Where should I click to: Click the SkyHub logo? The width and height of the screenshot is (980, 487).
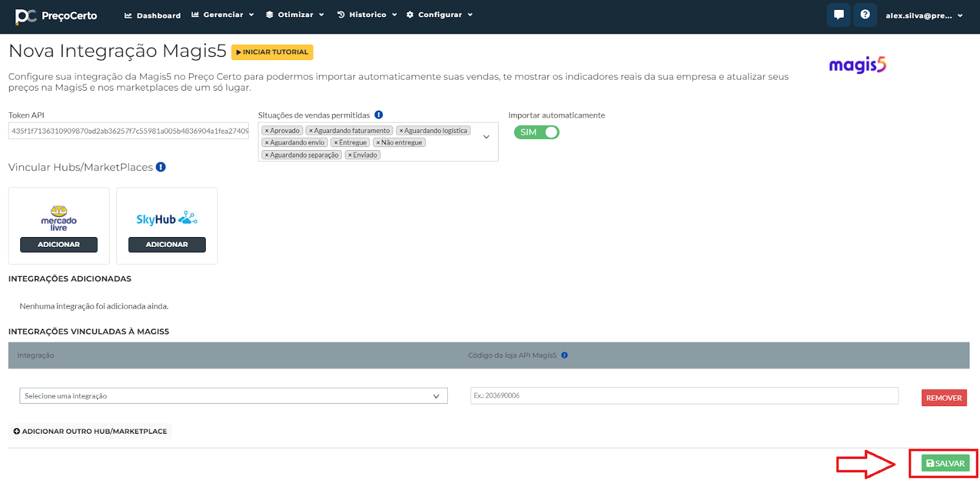tap(167, 219)
